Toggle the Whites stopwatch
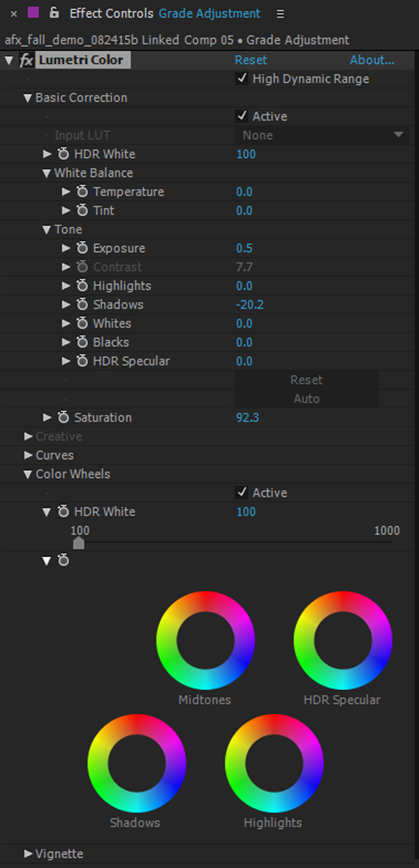 pyautogui.click(x=82, y=323)
